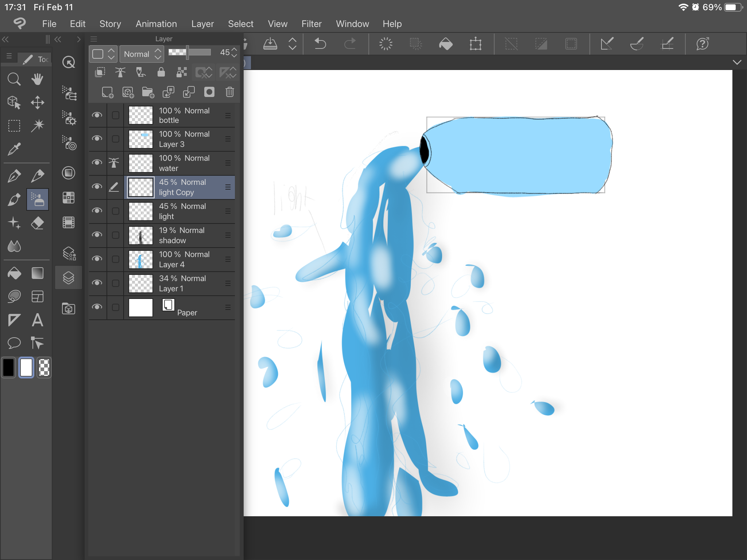Select the Hand move canvas tool
The image size is (747, 560).
37,79
